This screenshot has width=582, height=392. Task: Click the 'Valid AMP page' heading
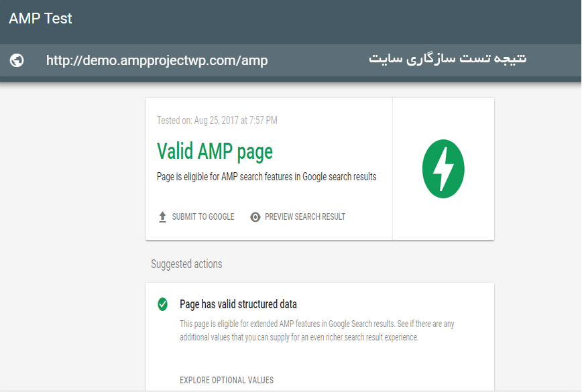point(215,151)
